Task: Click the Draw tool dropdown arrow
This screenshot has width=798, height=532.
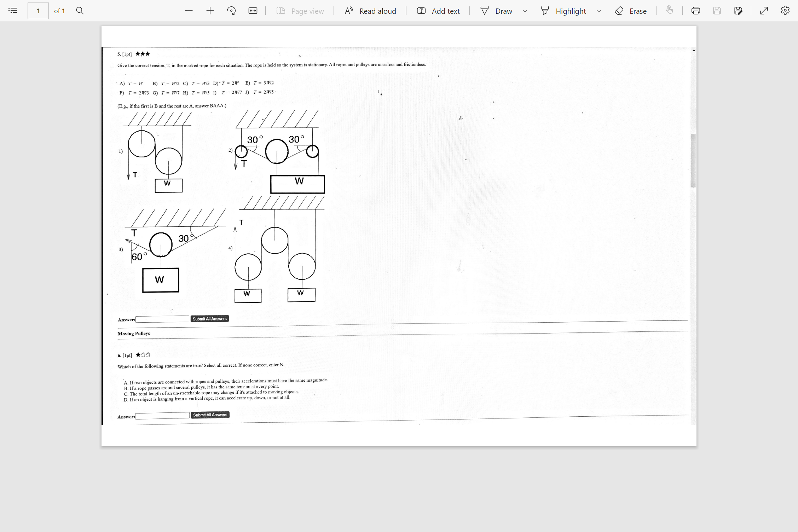Action: point(524,11)
